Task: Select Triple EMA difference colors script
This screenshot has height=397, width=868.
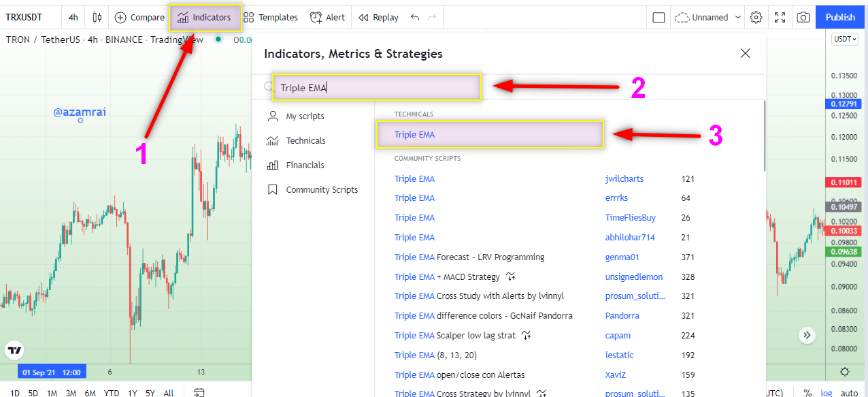Action: pyautogui.click(x=484, y=316)
